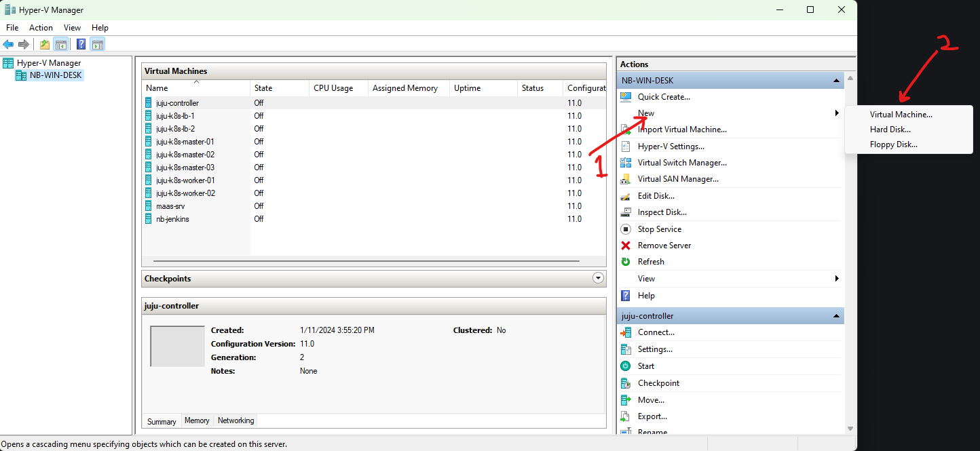The height and width of the screenshot is (451, 980).
Task: Click the blue Help toolbar icon
Action: tap(81, 45)
